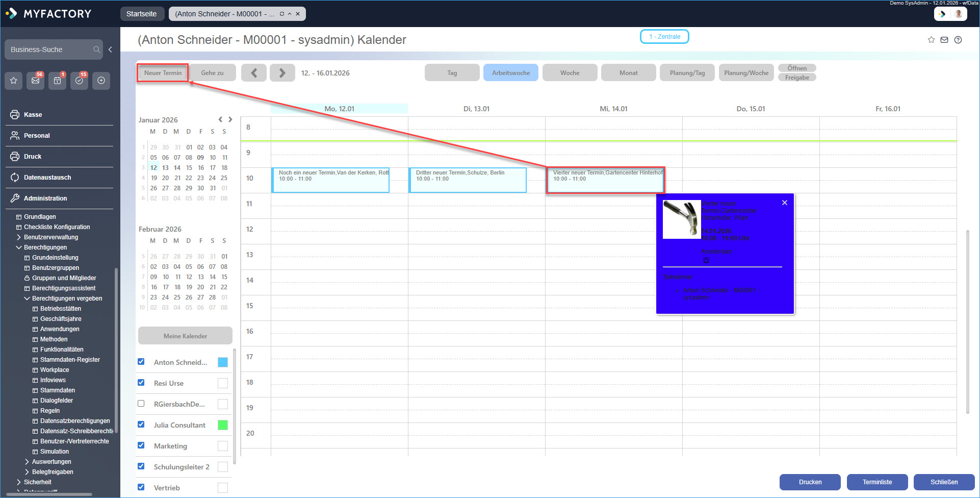Add calendar page to favorites via header star
Image resolution: width=980 pixels, height=498 pixels.
(931, 40)
